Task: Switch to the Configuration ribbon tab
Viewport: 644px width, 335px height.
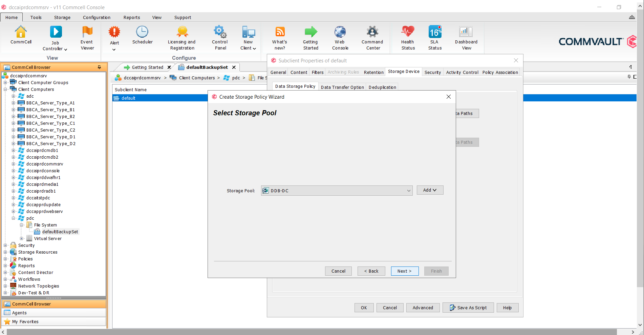Action: tap(96, 17)
